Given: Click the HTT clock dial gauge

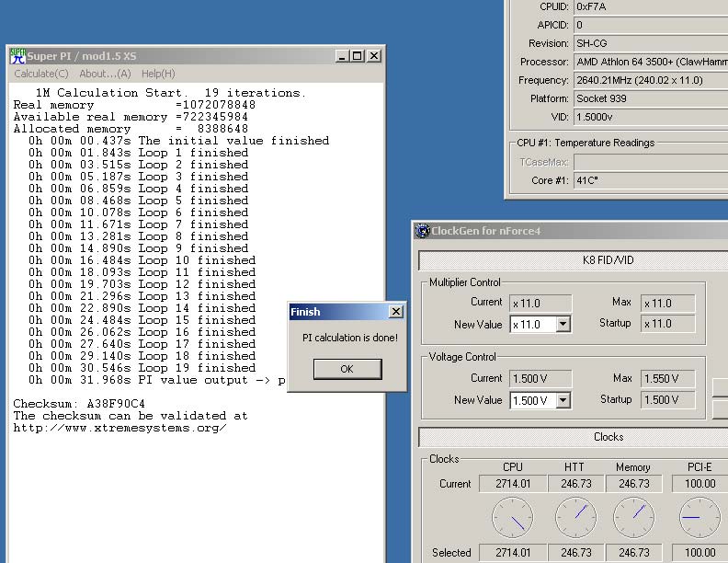Looking at the screenshot, I should pos(575,518).
